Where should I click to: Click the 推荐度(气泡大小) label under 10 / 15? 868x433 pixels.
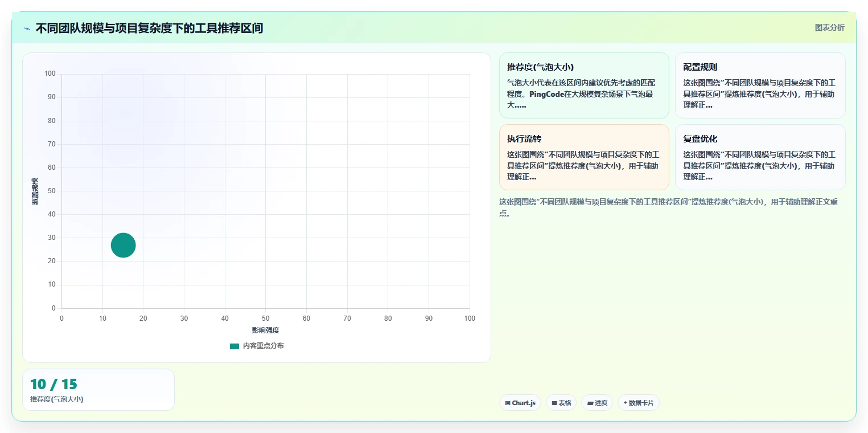point(57,399)
